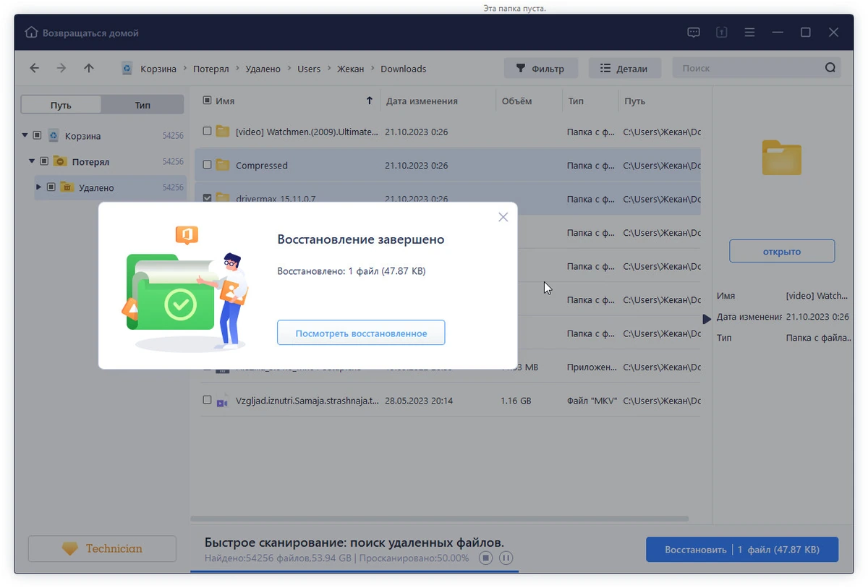The height and width of the screenshot is (588, 868).
Task: Click the Восстановить button
Action: click(742, 550)
